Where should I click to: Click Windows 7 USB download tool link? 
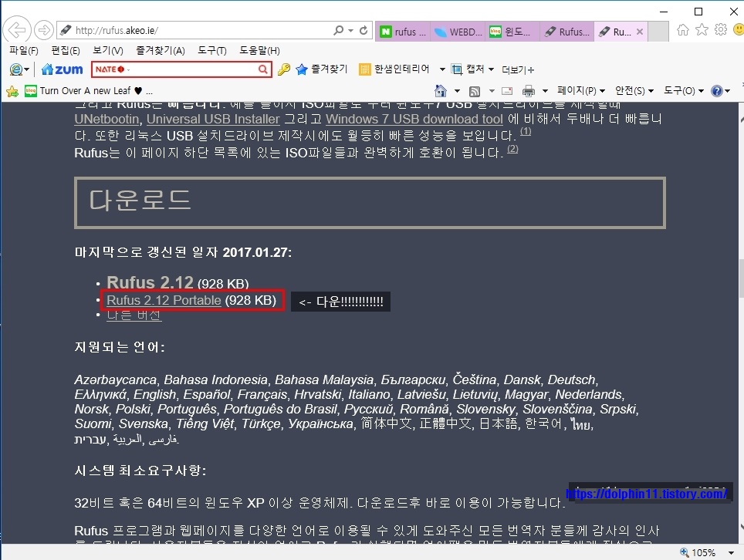[x=414, y=119]
